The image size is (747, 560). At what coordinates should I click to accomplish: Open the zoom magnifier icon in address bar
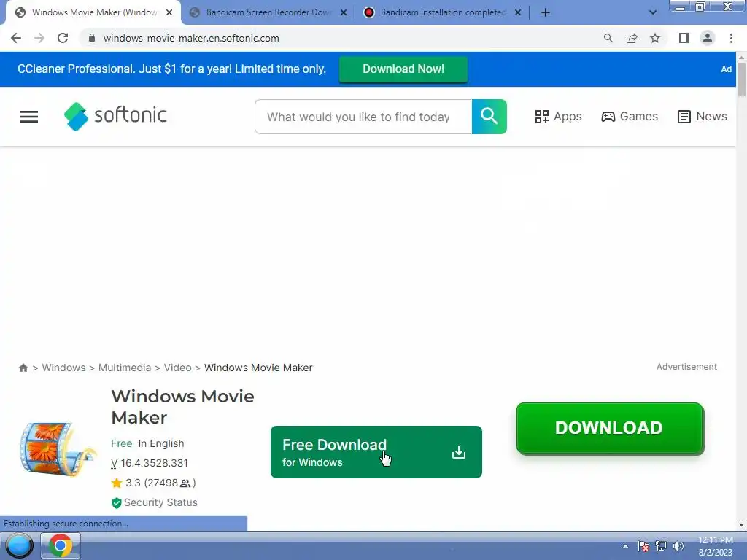pyautogui.click(x=608, y=38)
